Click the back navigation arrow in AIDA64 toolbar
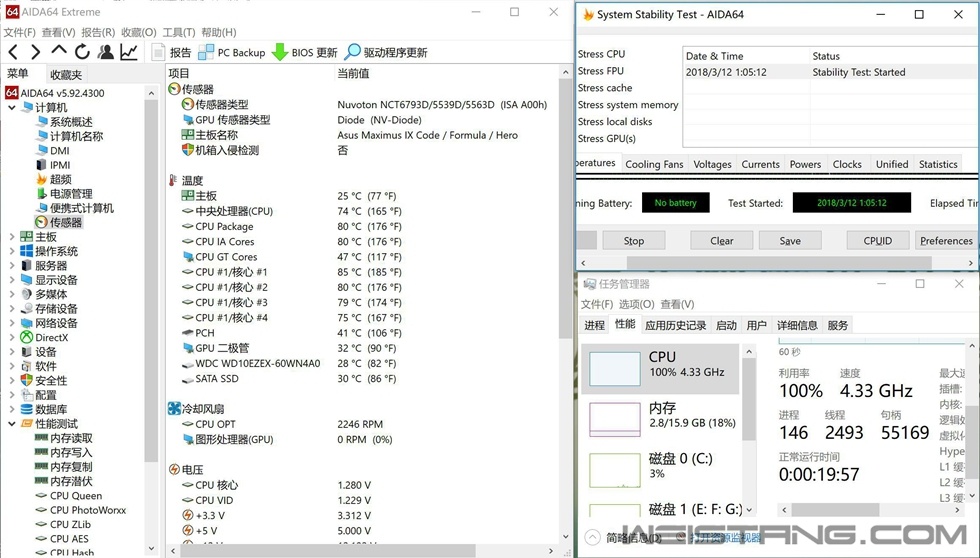Screen dimensions: 980x558 [13, 52]
